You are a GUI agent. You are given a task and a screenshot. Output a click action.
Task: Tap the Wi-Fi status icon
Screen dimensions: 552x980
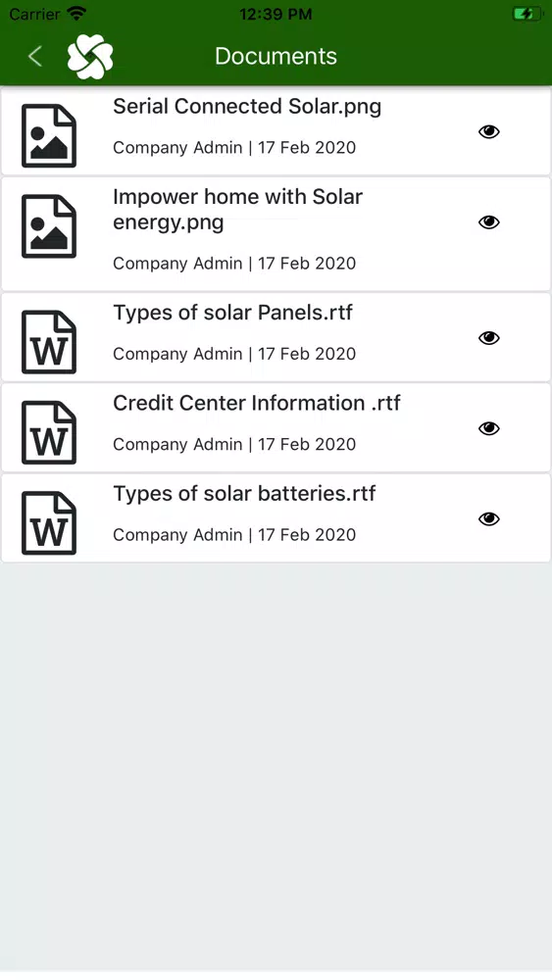76,13
